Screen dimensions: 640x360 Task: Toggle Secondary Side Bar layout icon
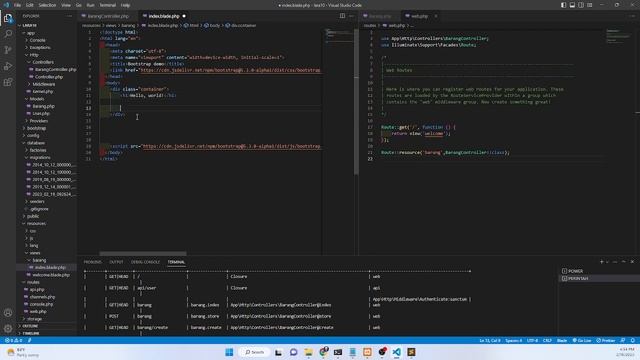(581, 5)
